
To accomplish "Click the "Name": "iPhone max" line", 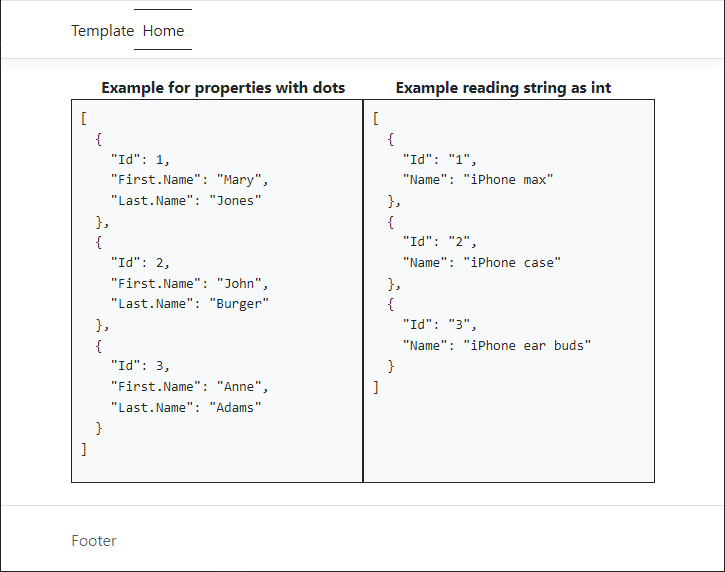I will (478, 180).
